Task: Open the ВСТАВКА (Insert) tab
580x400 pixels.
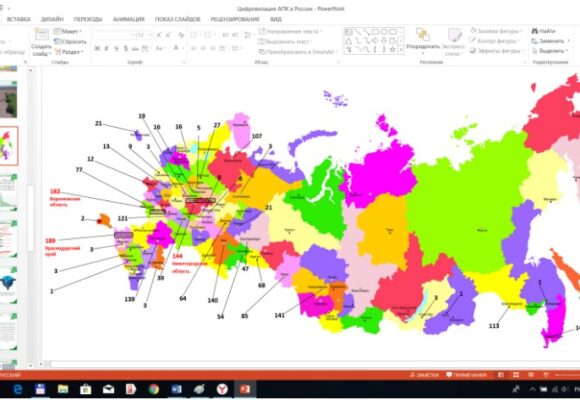Action: click(x=18, y=19)
